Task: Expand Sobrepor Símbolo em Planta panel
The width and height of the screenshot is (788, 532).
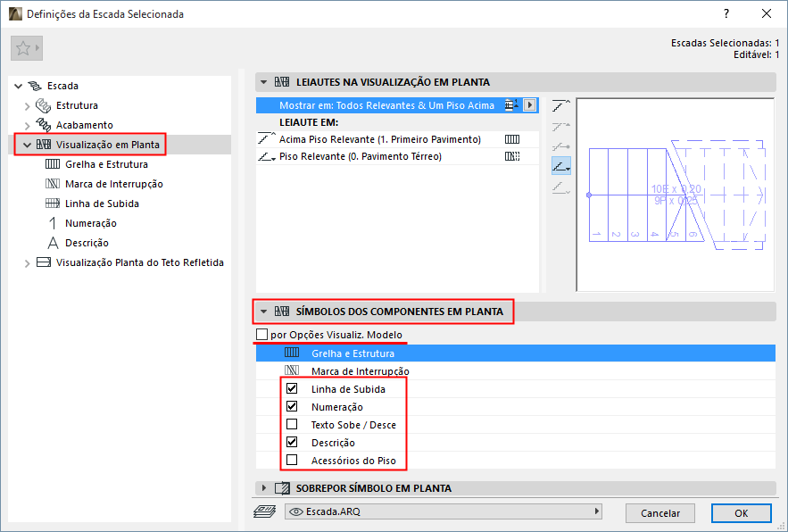Action: click(x=264, y=487)
